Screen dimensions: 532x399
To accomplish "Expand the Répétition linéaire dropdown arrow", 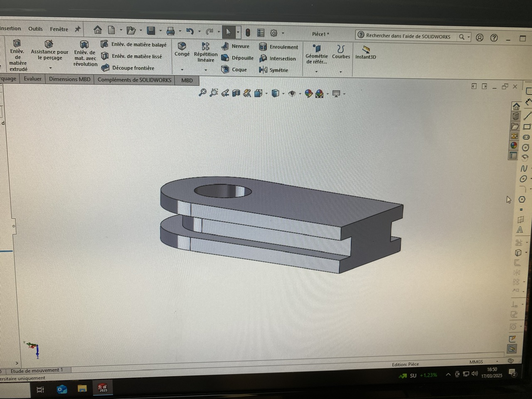I will [x=206, y=70].
